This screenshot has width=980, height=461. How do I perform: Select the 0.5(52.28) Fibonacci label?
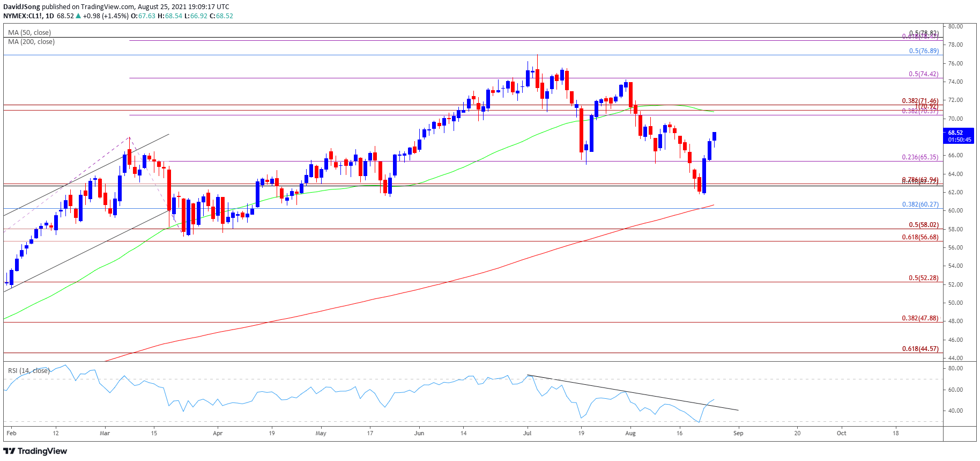click(x=924, y=278)
